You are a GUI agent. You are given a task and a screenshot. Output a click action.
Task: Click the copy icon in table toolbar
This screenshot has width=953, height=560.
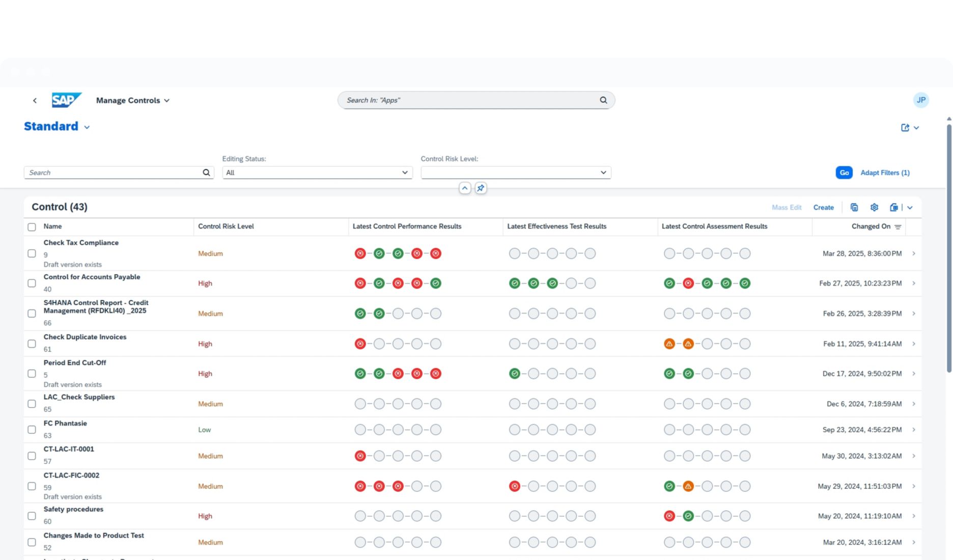(x=854, y=207)
